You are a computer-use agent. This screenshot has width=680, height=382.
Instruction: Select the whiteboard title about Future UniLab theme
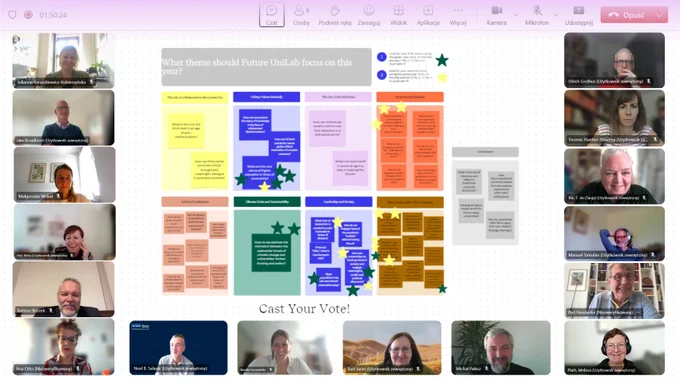point(266,67)
